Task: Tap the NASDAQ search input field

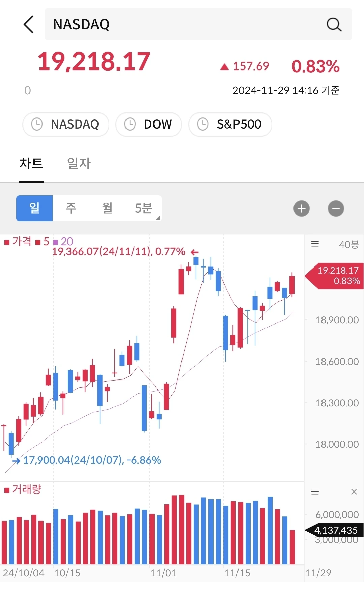Action: 186,24
